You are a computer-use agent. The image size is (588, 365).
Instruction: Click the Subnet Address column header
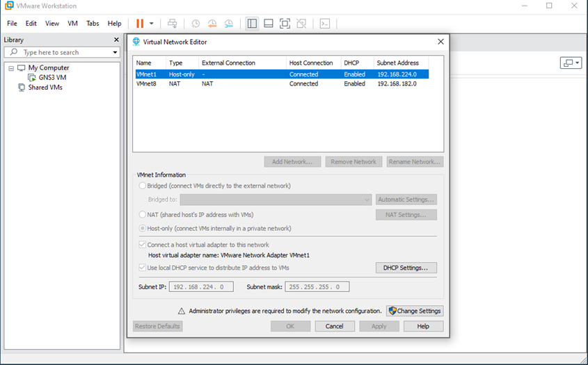401,63
